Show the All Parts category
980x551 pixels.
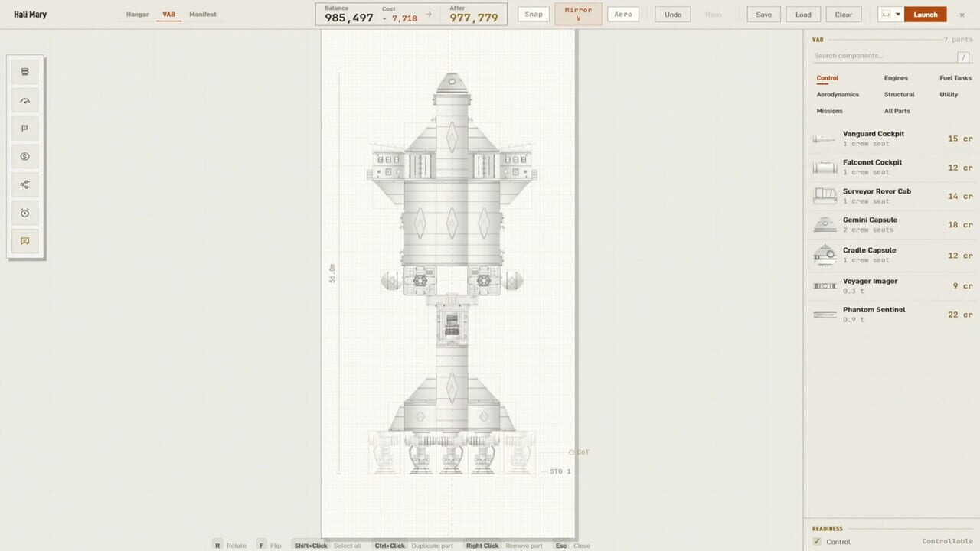(897, 111)
